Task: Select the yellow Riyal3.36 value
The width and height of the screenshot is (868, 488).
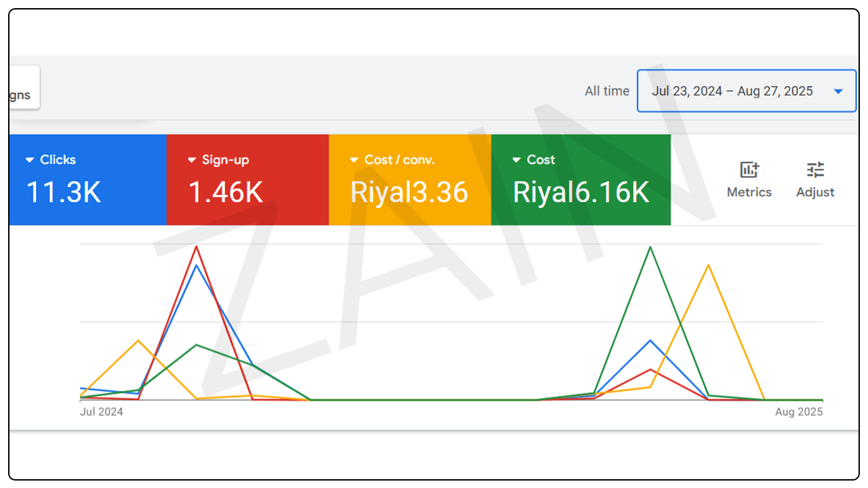Action: [409, 192]
